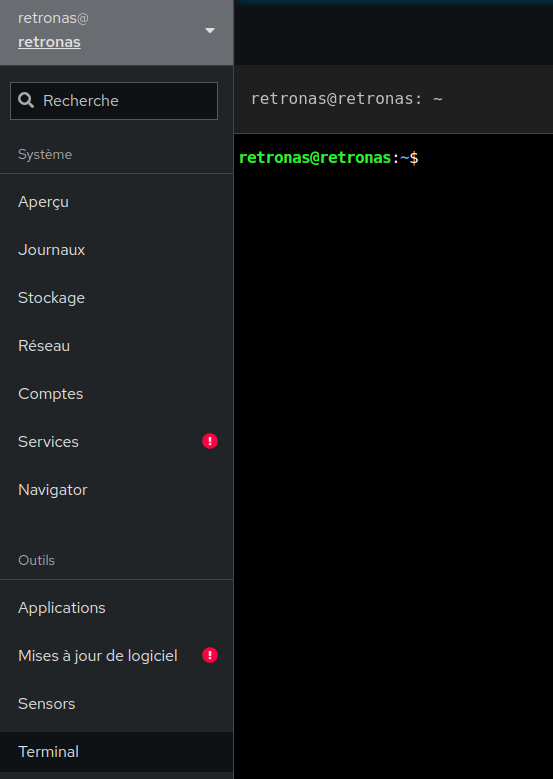Image resolution: width=553 pixels, height=779 pixels.
Task: Open the Applications page
Action: pos(116,608)
